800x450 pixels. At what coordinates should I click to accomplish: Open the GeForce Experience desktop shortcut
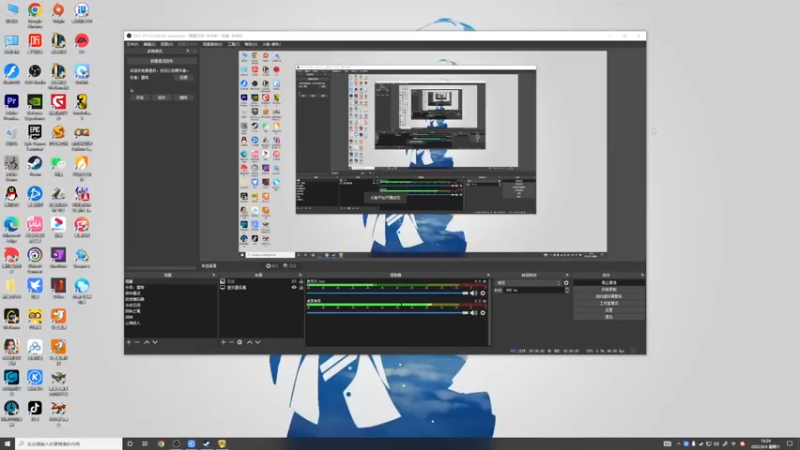coord(35,107)
